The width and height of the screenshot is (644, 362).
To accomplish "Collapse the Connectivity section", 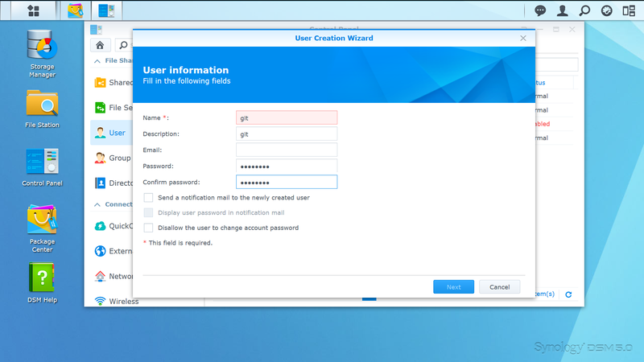I will (x=97, y=204).
